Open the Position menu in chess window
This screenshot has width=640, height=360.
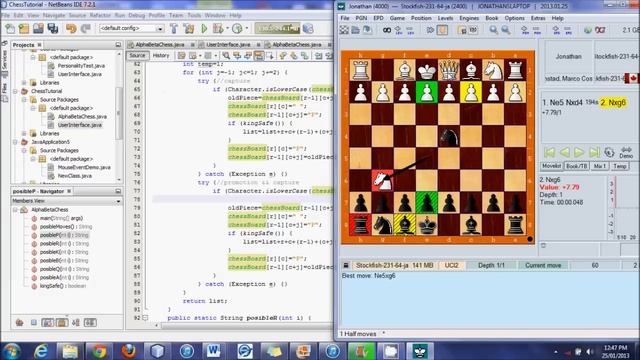click(421, 18)
